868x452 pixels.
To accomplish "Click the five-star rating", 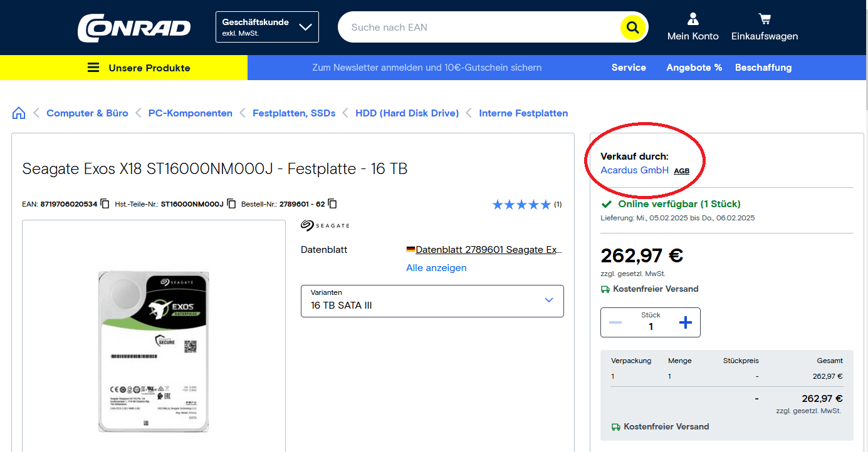I will (521, 204).
